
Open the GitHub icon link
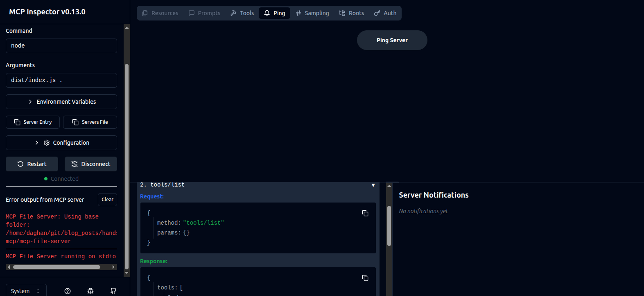point(113,291)
